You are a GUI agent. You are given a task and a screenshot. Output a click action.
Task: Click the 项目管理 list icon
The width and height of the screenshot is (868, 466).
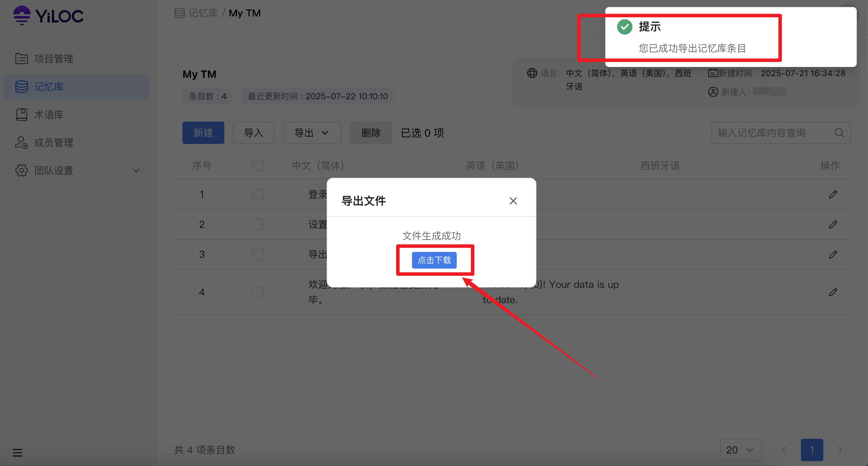(22, 59)
